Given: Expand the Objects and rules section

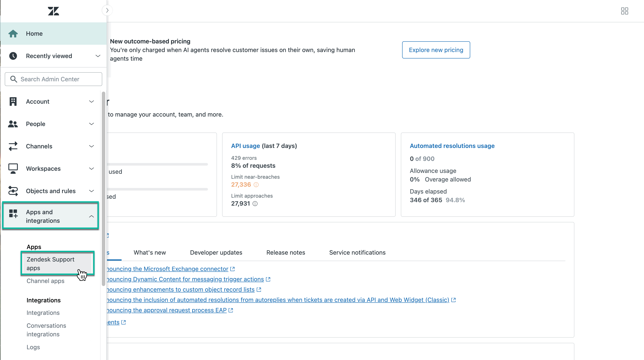Looking at the screenshot, I should (92, 191).
